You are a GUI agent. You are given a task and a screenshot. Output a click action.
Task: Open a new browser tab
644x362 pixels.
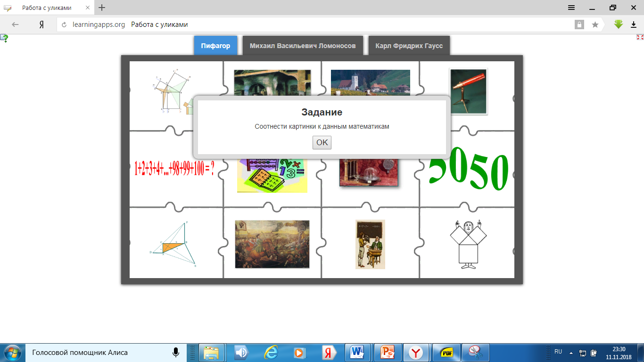(102, 8)
